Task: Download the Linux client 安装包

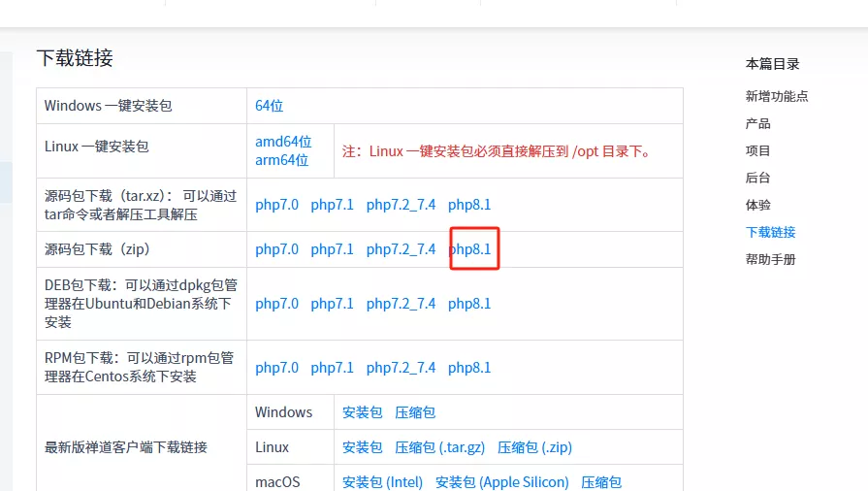Action: (362, 447)
